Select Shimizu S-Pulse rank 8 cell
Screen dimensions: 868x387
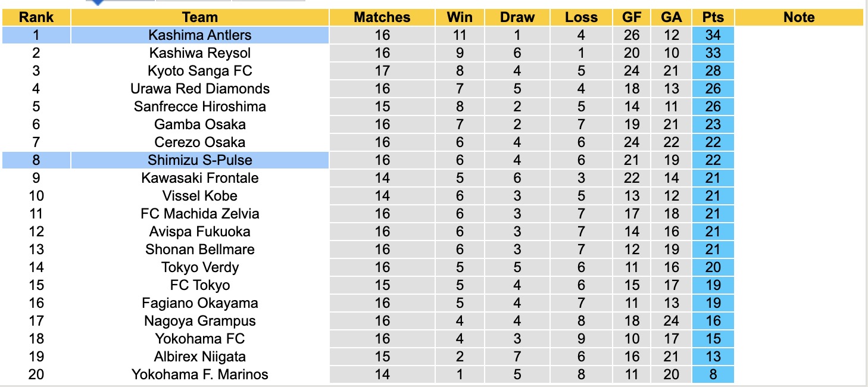(36, 160)
